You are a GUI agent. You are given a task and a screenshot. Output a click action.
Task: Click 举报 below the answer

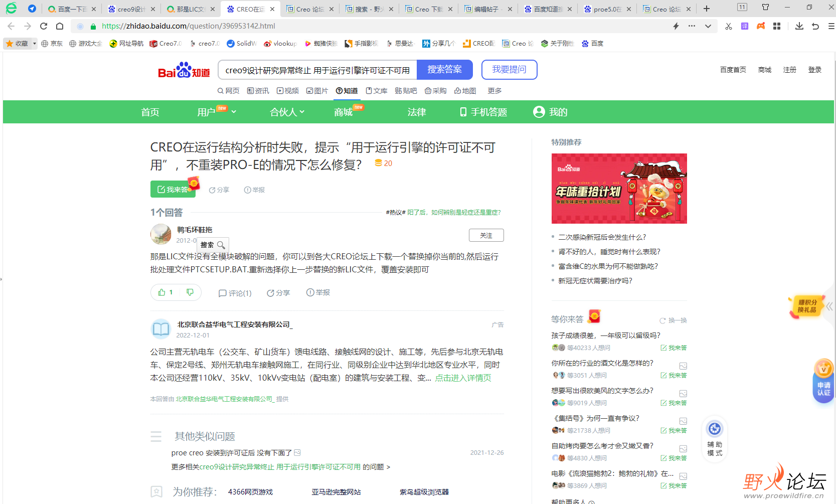point(318,292)
